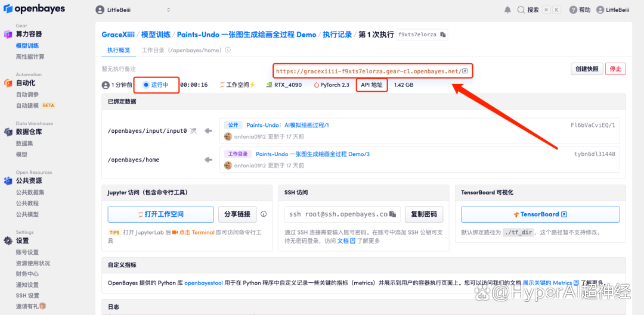
Task: Click the notification bell icon
Action: click(507, 10)
